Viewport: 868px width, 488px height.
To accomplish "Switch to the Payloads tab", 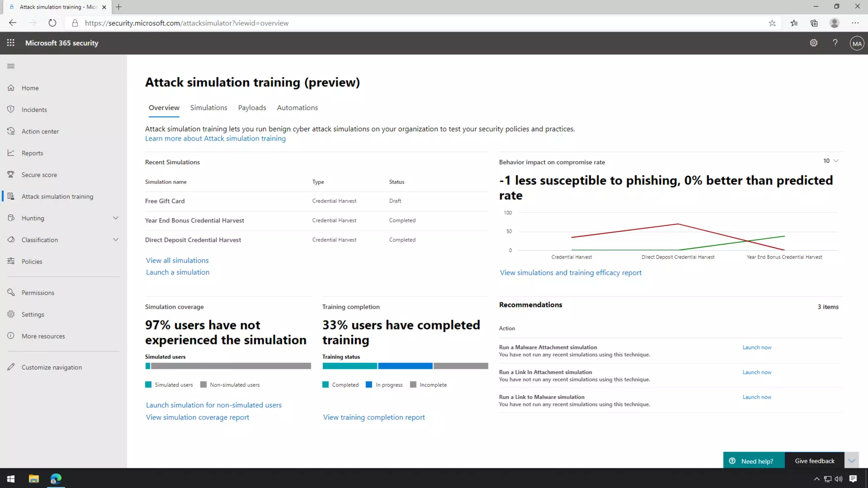I will pyautogui.click(x=252, y=108).
